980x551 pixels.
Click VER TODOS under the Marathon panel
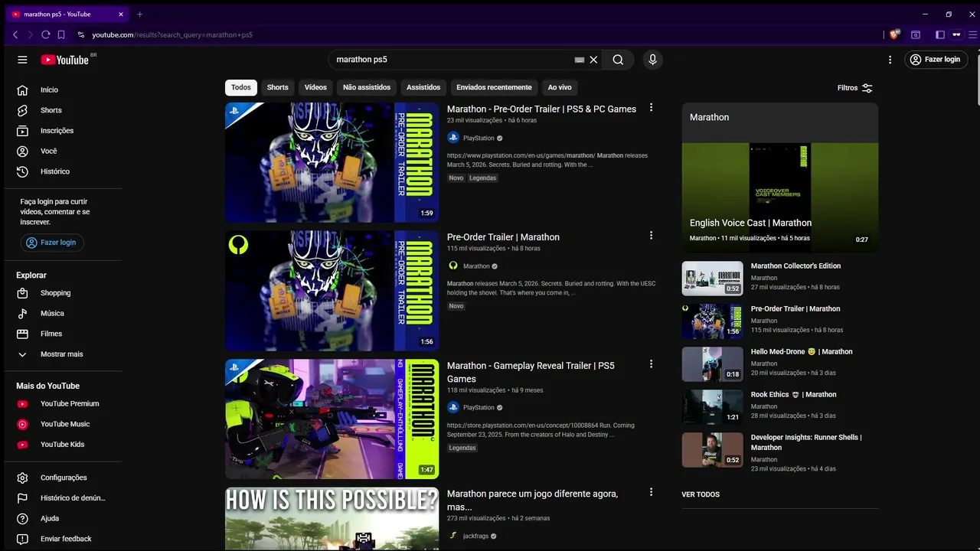[701, 494]
